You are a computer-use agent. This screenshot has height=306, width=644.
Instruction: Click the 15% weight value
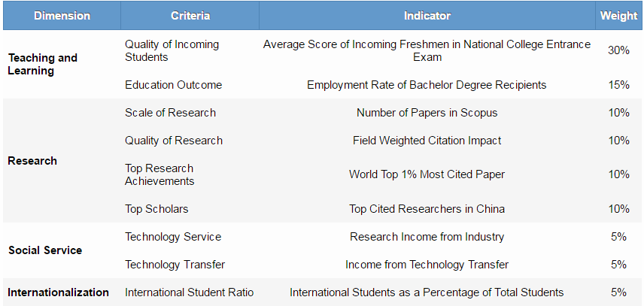pyautogui.click(x=618, y=85)
